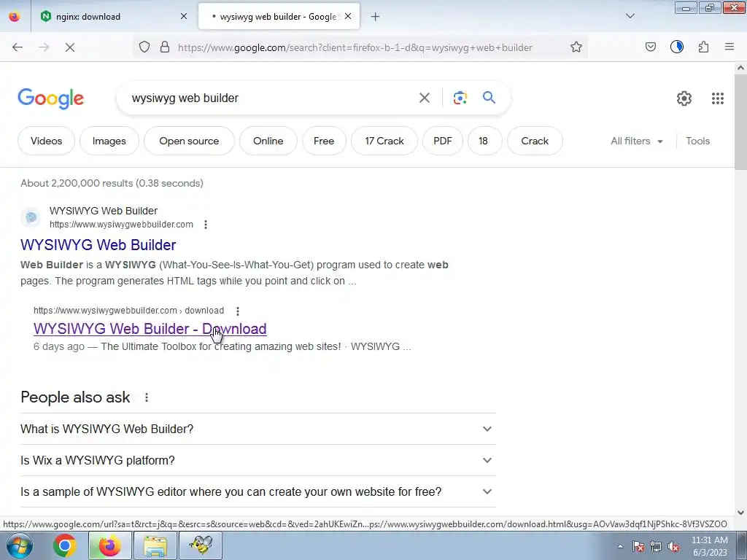
Task: Open the network tray icon
Action: point(656,546)
